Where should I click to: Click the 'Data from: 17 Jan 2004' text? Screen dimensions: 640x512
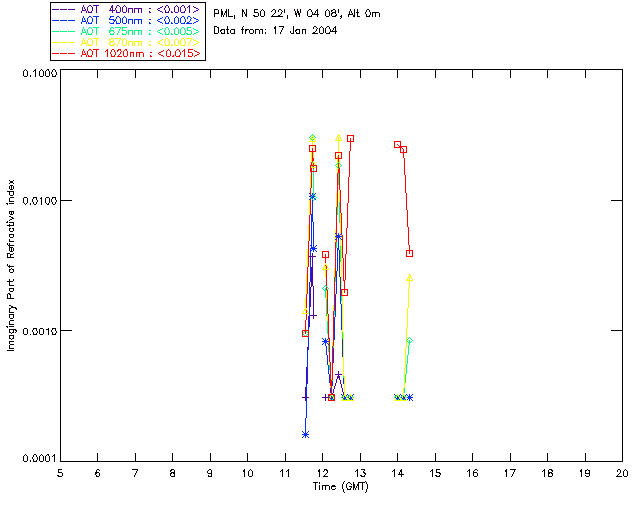[x=275, y=30]
